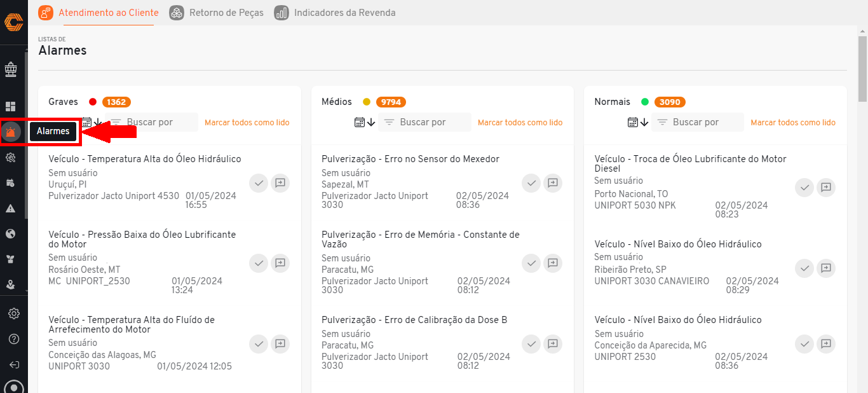Click the orange company logo in the sidebar
This screenshot has height=393, width=868.
pyautogui.click(x=13, y=22)
